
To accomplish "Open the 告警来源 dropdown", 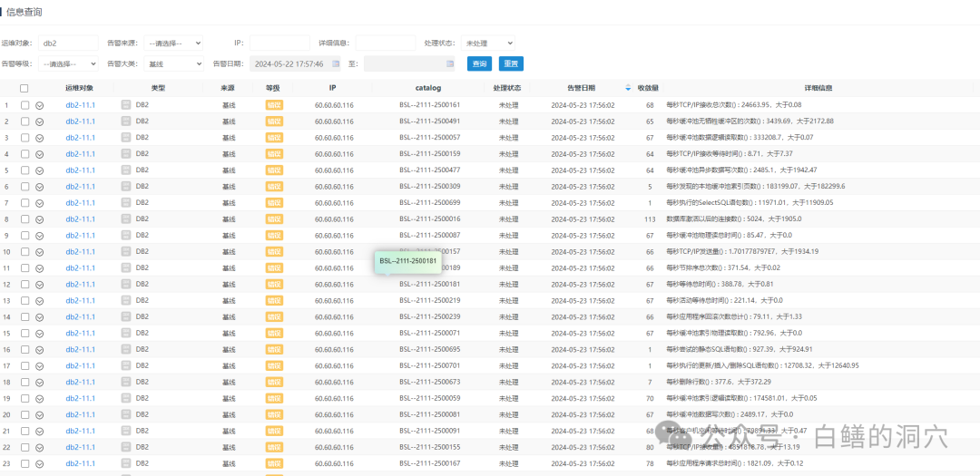I will pyautogui.click(x=173, y=44).
